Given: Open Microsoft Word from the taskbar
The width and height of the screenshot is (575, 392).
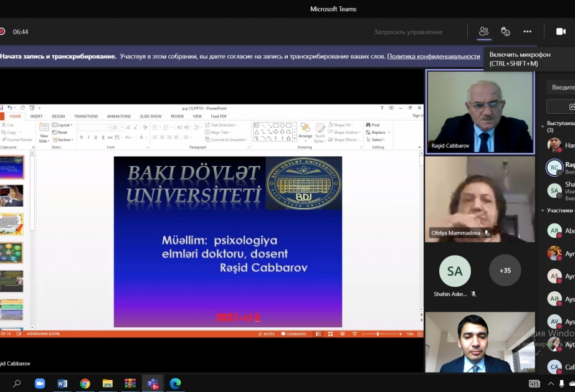Looking at the screenshot, I should [x=62, y=383].
